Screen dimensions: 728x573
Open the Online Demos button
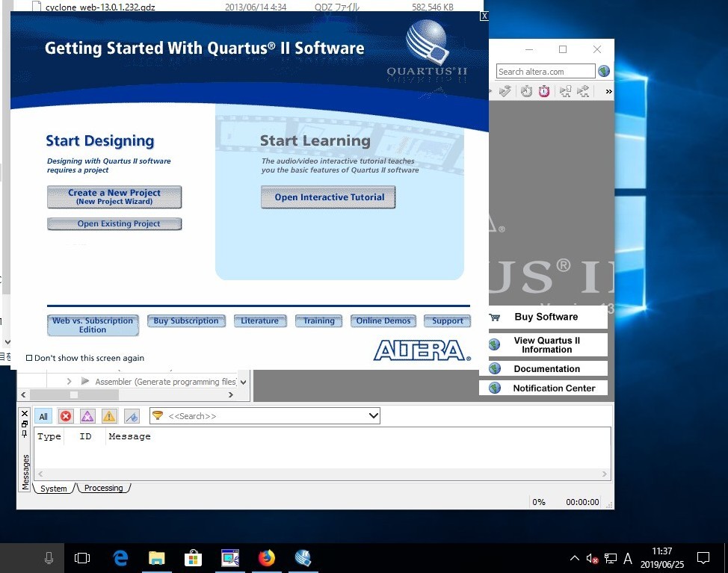[383, 320]
